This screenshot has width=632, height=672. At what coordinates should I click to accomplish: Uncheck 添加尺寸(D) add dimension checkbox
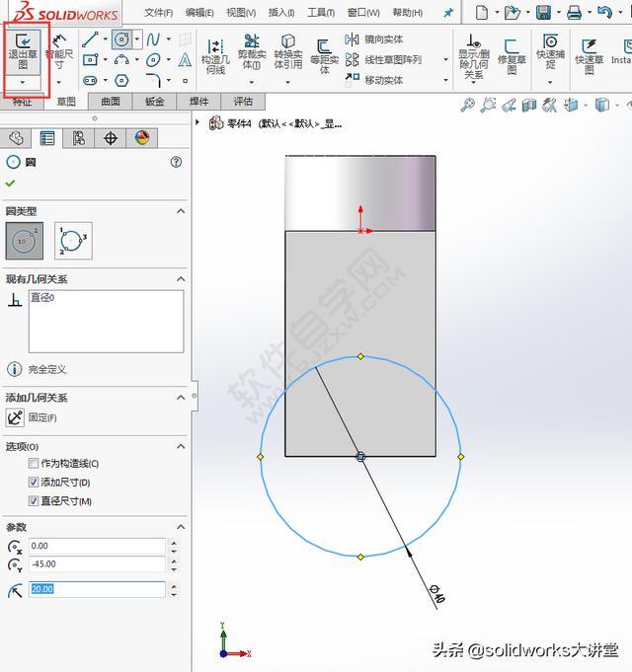[x=34, y=483]
